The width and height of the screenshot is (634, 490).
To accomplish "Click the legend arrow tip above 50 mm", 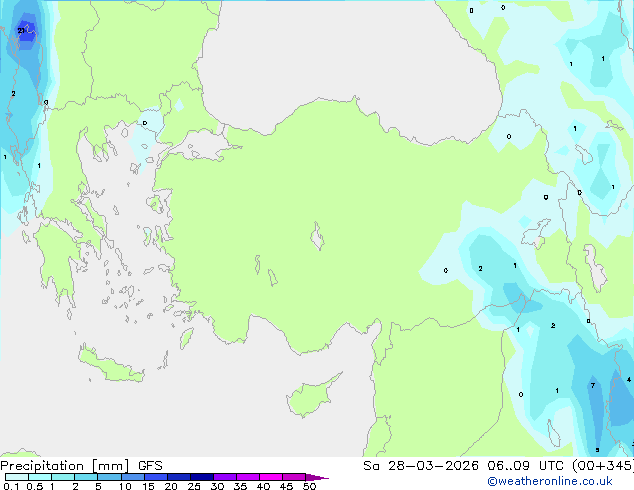I will (317, 477).
